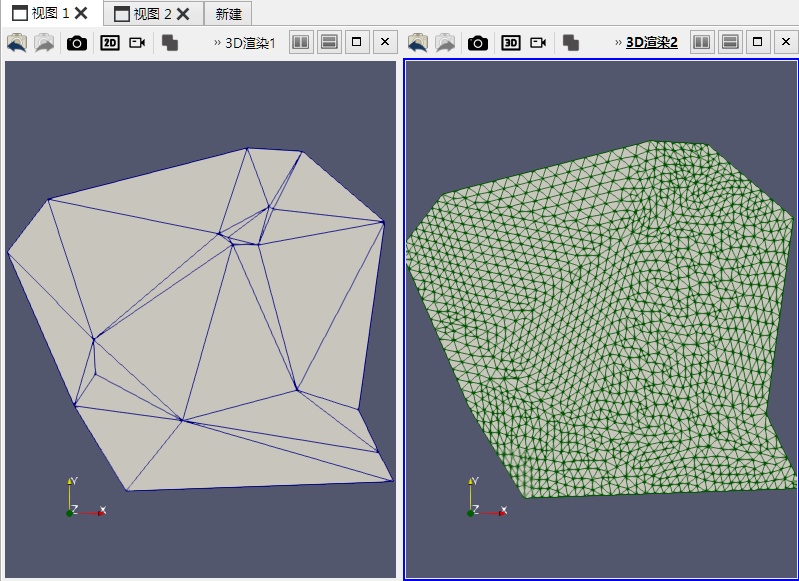The height and width of the screenshot is (581, 799).
Task: Adjust camera icon in 3D渲染2 toolbar
Action: [x=538, y=43]
